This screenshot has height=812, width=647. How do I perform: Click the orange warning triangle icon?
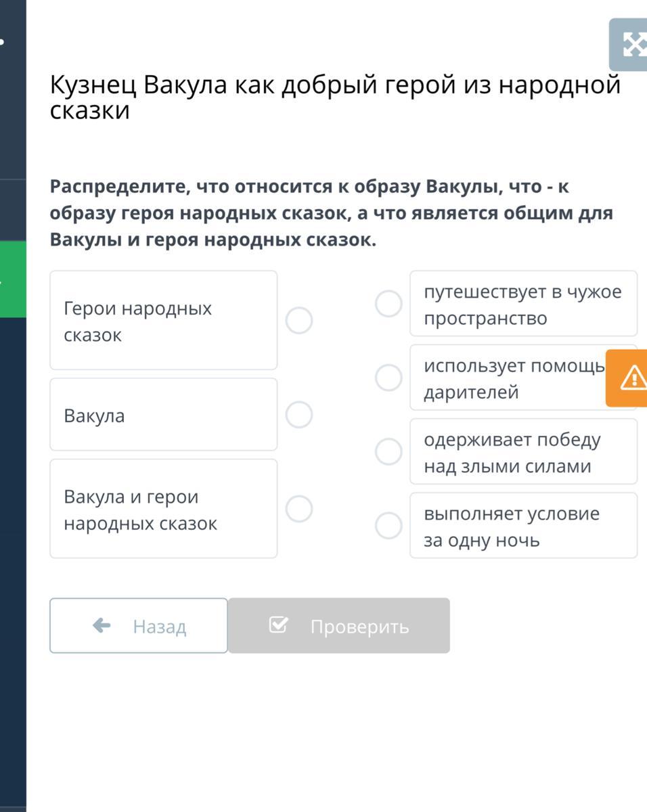click(633, 378)
